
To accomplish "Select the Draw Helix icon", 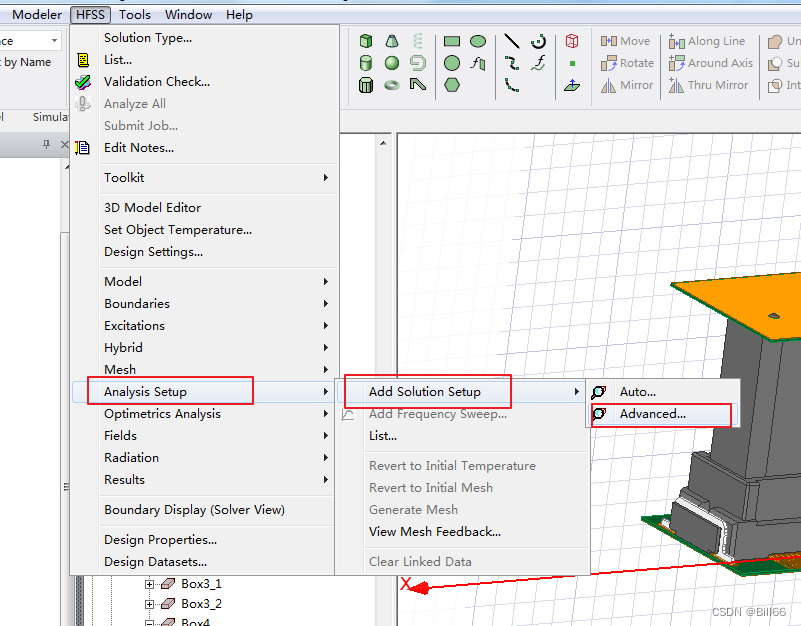I will pyautogui.click(x=418, y=41).
